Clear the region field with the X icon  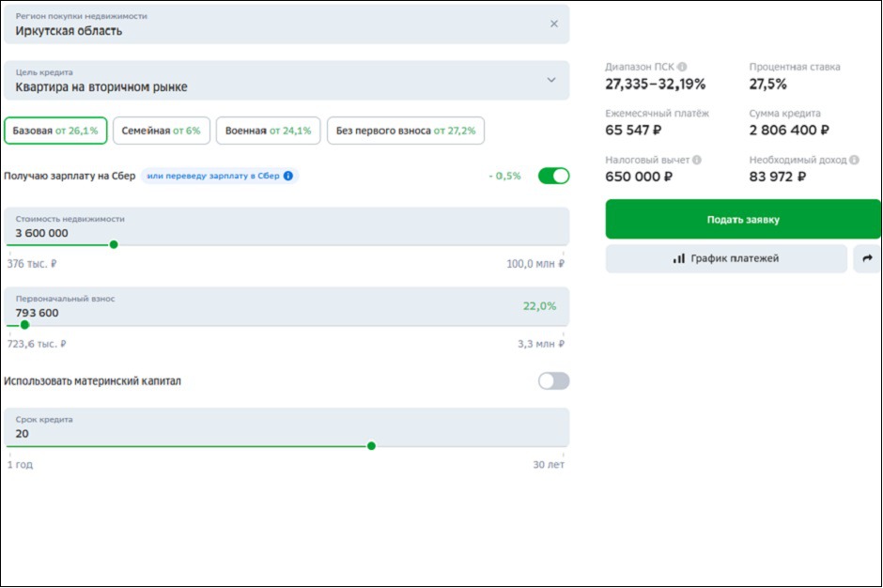click(553, 24)
